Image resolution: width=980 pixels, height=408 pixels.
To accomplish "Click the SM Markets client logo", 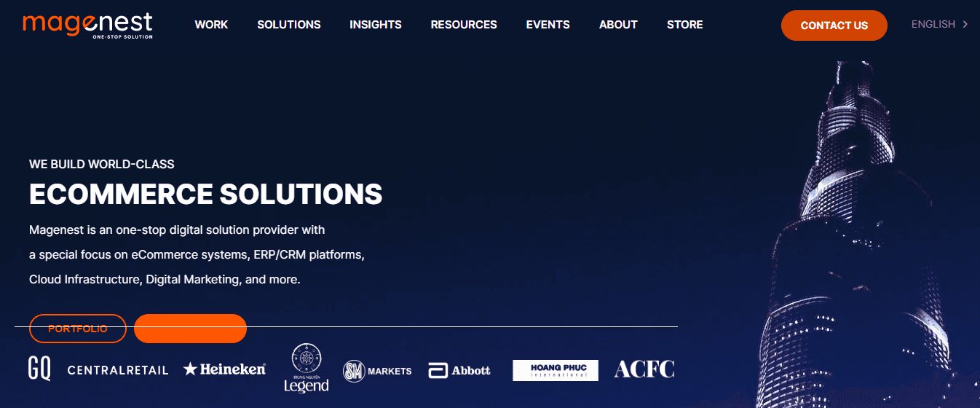I will tap(377, 370).
